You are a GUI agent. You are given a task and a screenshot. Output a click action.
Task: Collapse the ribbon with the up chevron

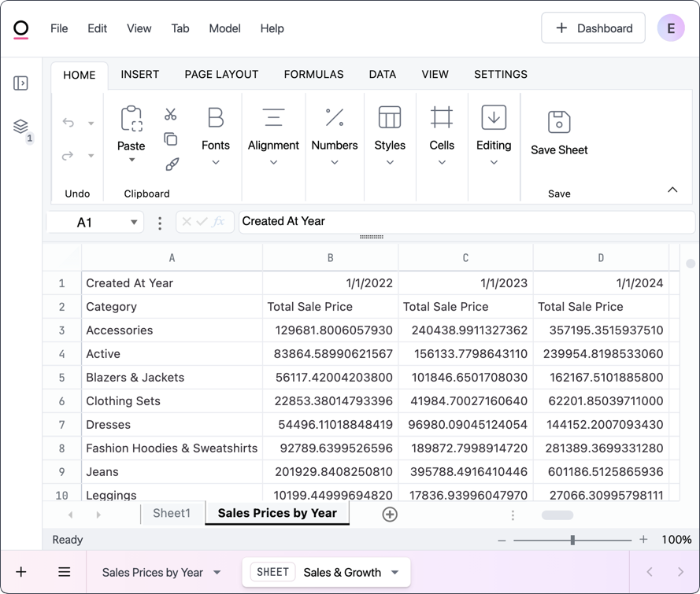672,190
